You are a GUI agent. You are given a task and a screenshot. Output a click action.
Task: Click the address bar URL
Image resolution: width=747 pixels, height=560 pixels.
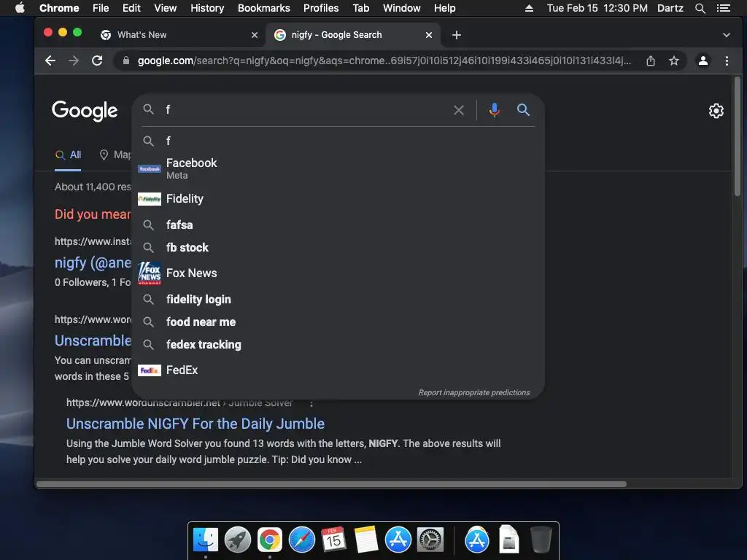384,61
